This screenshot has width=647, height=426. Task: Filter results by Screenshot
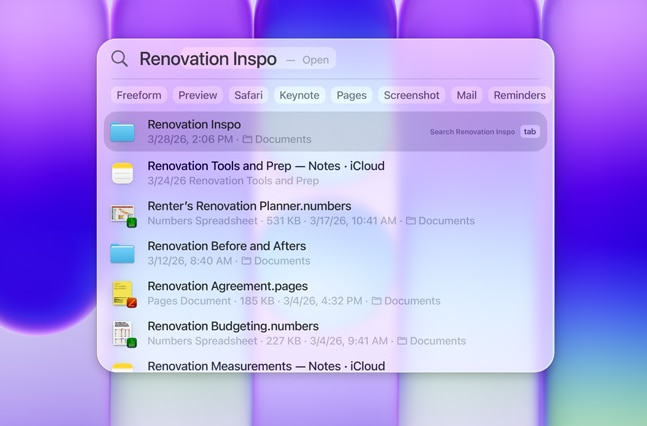(411, 95)
